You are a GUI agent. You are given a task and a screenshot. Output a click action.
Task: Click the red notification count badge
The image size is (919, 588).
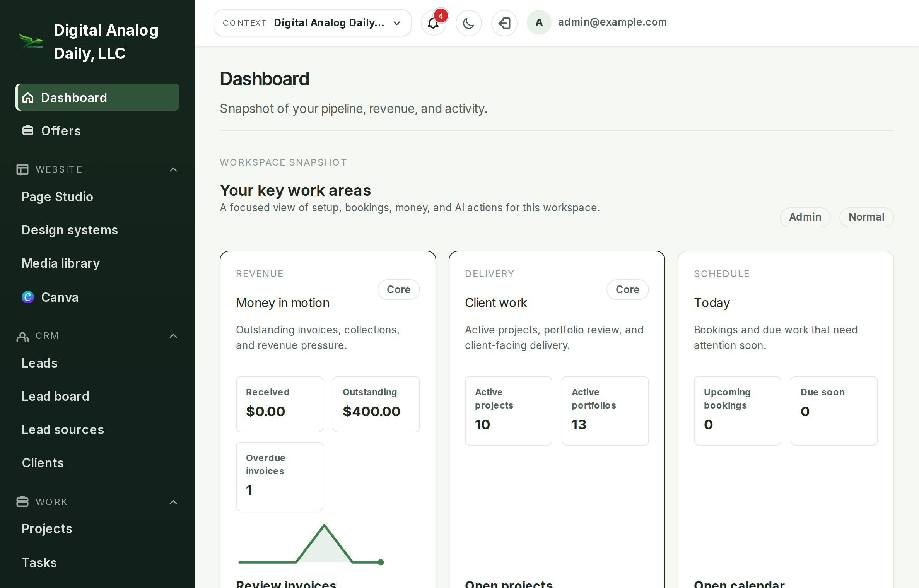pos(441,16)
